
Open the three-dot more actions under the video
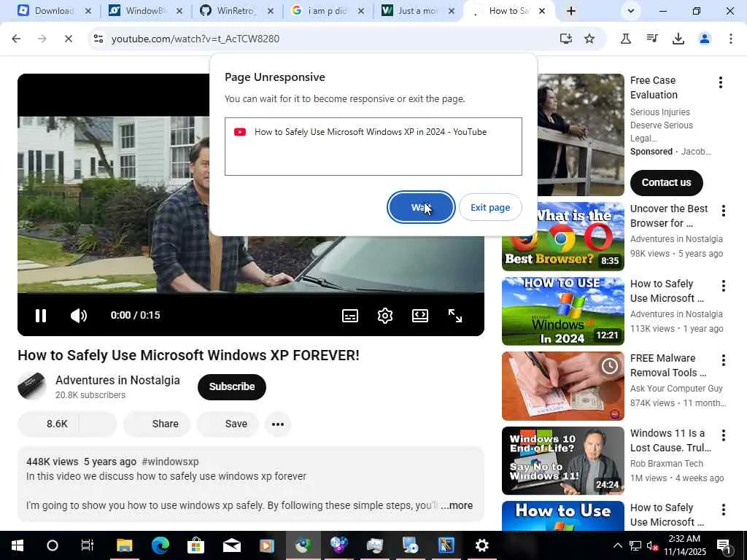coord(278,424)
